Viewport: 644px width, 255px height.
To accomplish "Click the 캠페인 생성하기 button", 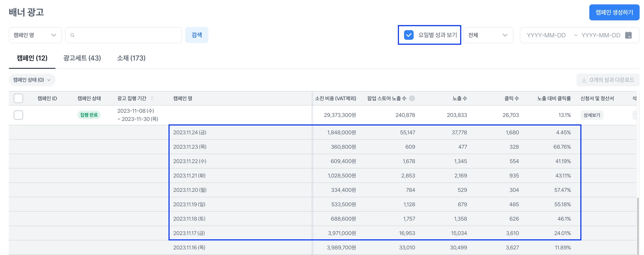I will point(614,12).
